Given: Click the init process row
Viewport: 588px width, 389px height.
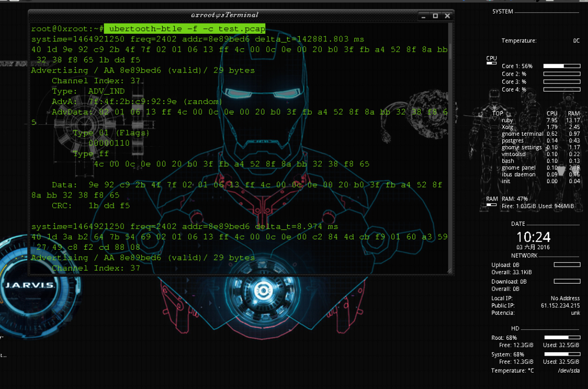Looking at the screenshot, I should click(541, 181).
